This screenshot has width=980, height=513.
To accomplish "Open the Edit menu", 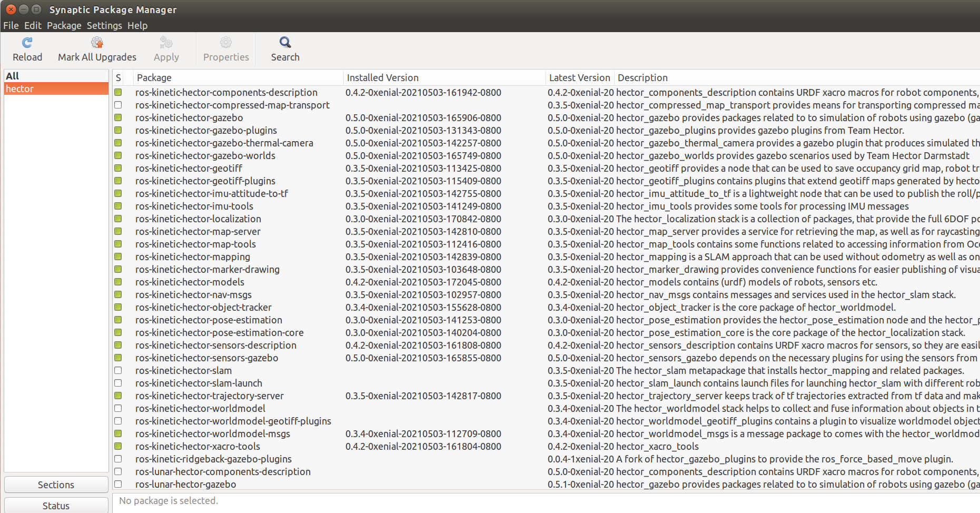I will point(33,25).
